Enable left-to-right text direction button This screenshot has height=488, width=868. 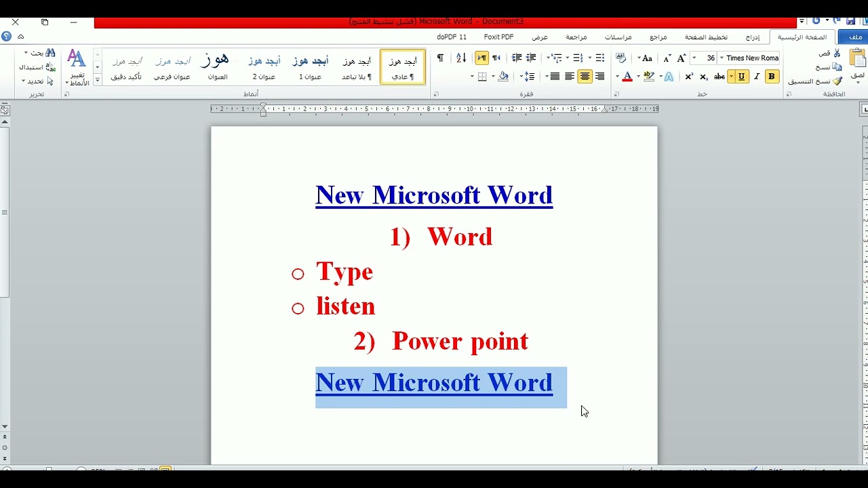coord(481,58)
